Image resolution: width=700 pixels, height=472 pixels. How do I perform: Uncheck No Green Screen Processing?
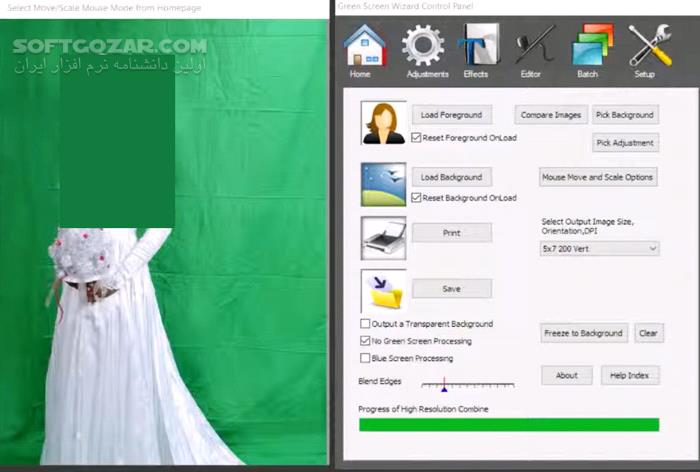click(365, 341)
